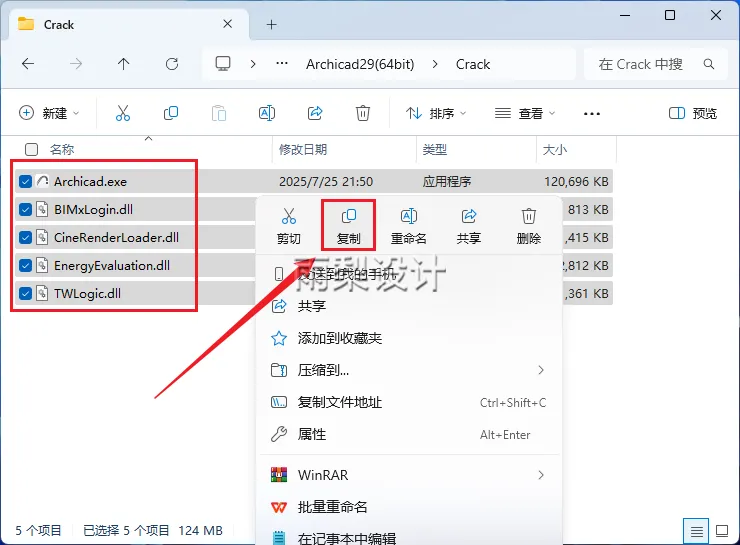Image resolution: width=740 pixels, height=545 pixels.
Task: Choose 共享 icon at context menu top
Action: 469,226
